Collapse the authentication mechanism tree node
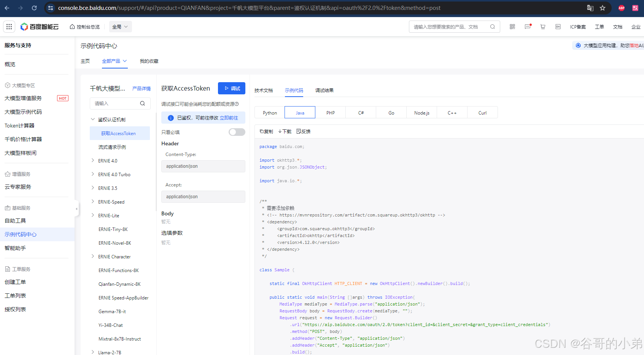The width and height of the screenshot is (644, 355). tap(93, 119)
